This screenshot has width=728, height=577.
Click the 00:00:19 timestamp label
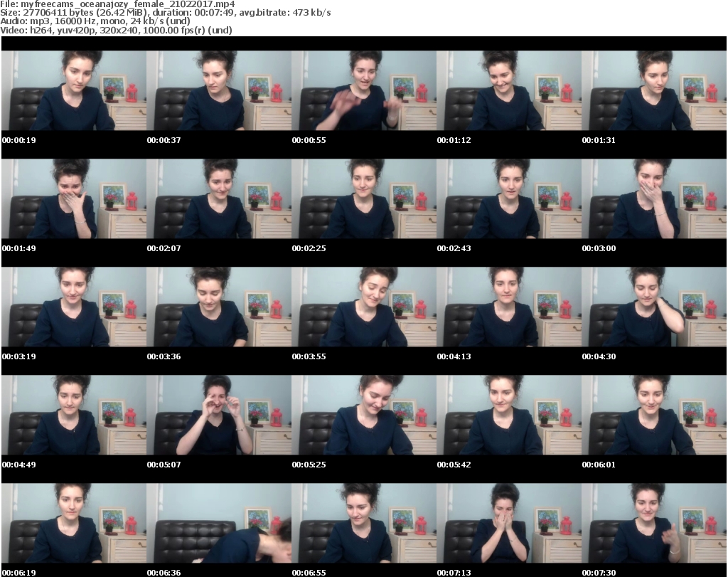[19, 140]
